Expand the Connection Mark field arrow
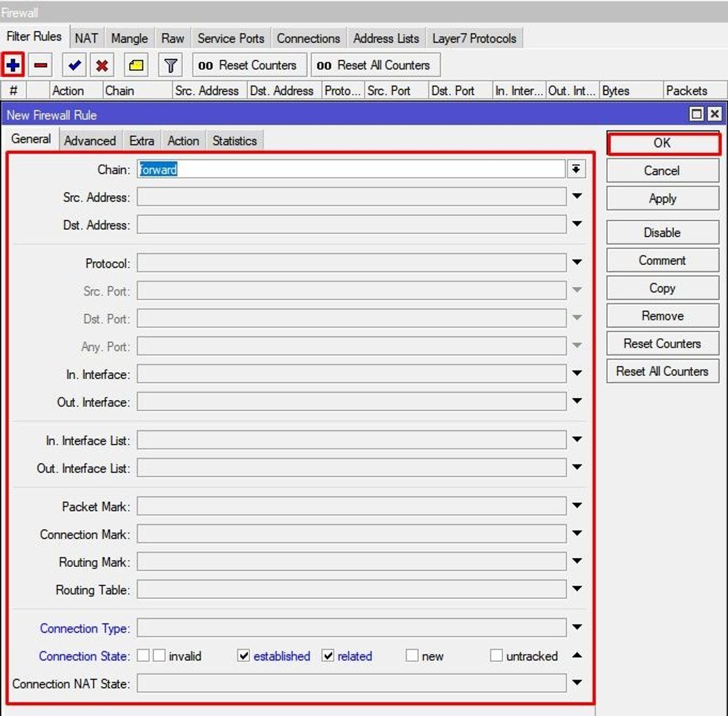Screen dimensions: 728x716 click(x=577, y=533)
